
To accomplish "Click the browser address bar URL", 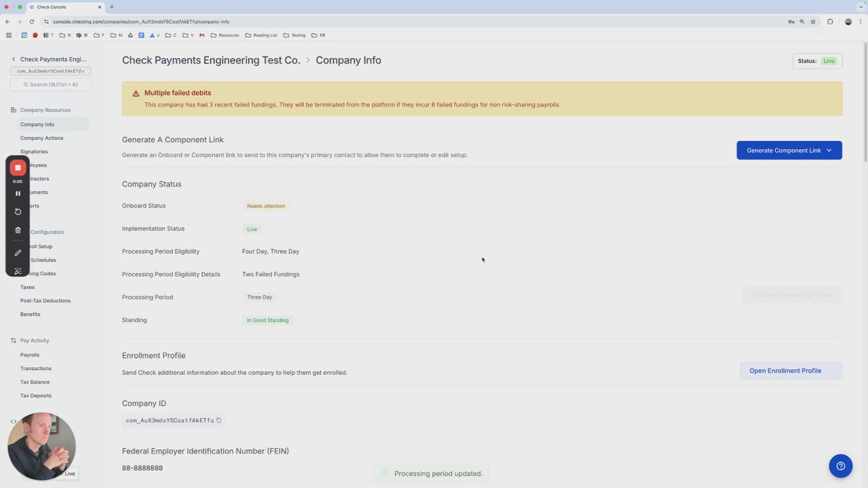I will click(x=141, y=22).
